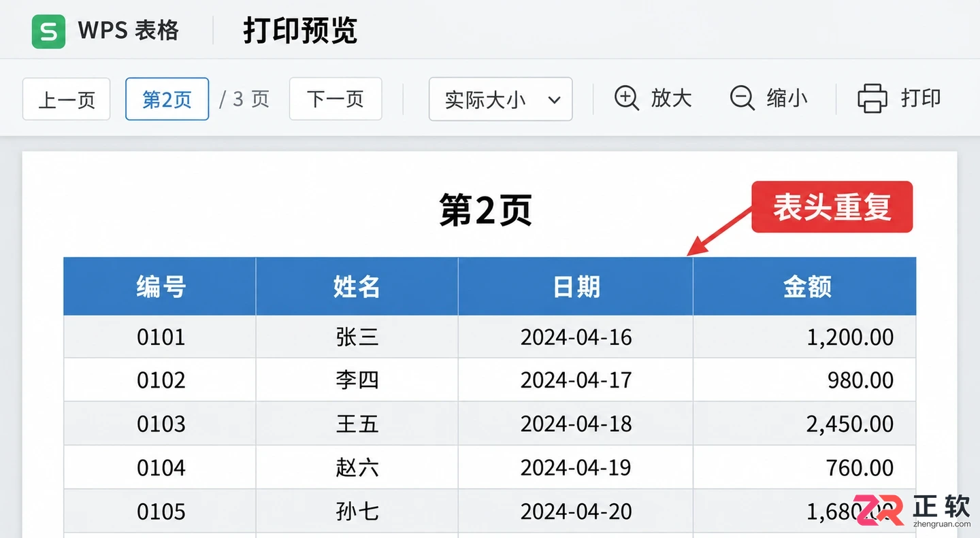980x538 pixels.
Task: Click the 姓名 column header
Action: tap(357, 286)
